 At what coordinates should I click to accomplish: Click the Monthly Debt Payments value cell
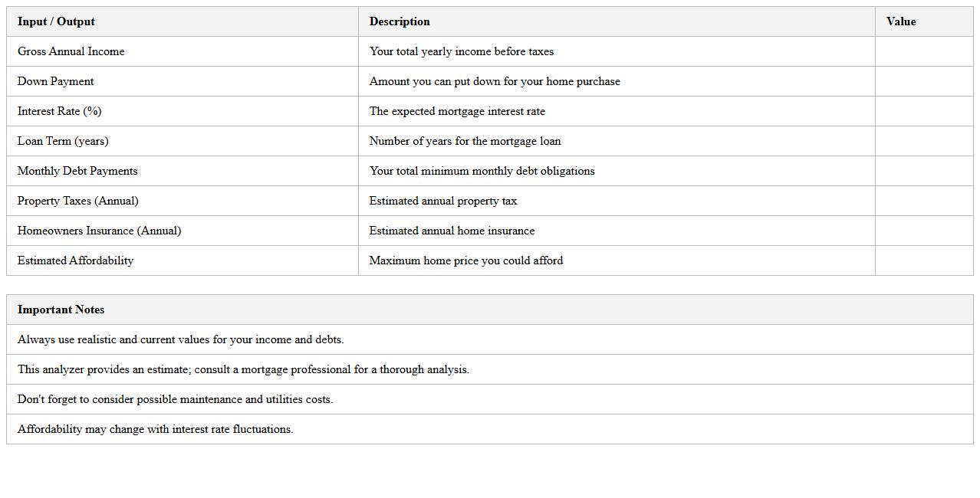924,171
